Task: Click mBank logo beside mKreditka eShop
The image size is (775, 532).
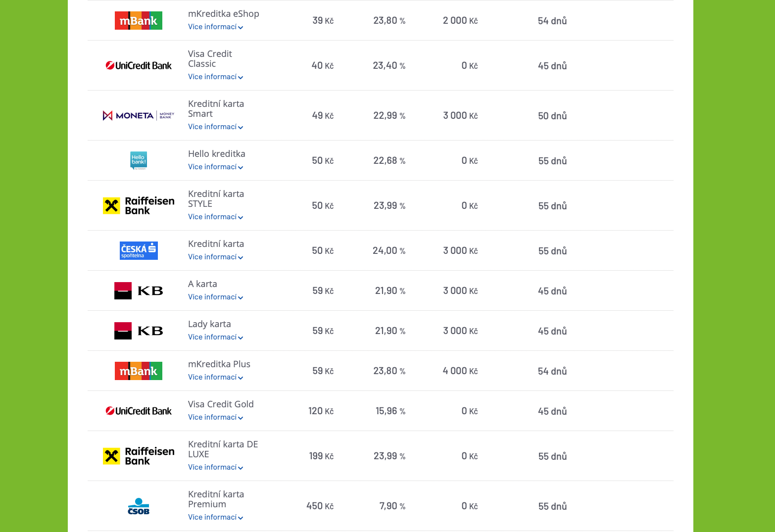Action: point(139,21)
